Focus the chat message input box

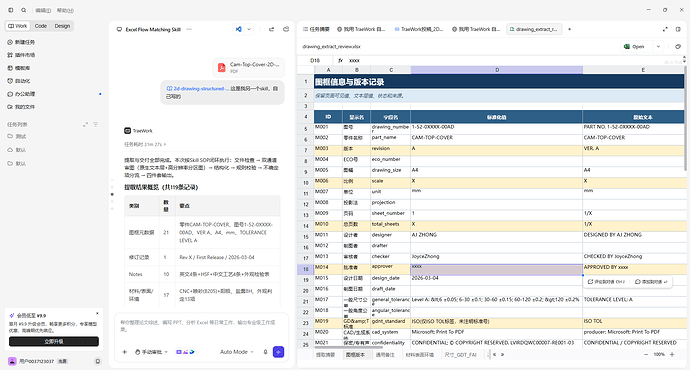pos(201,326)
